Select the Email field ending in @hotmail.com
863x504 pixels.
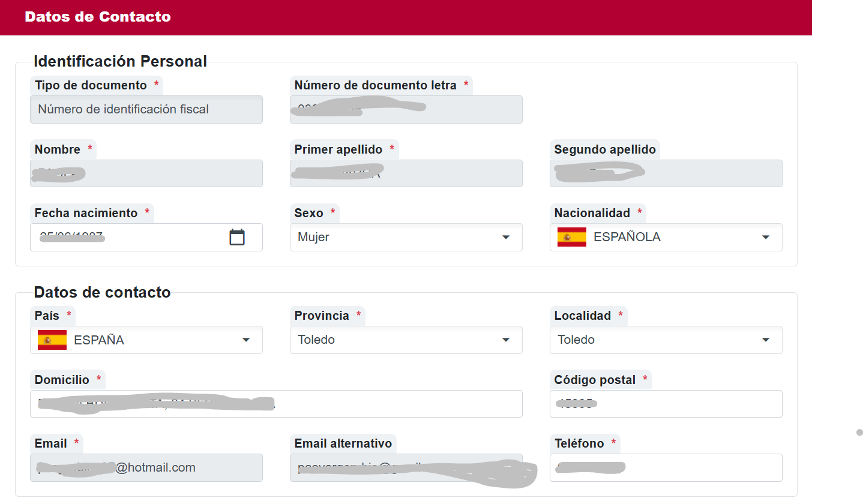[146, 467]
